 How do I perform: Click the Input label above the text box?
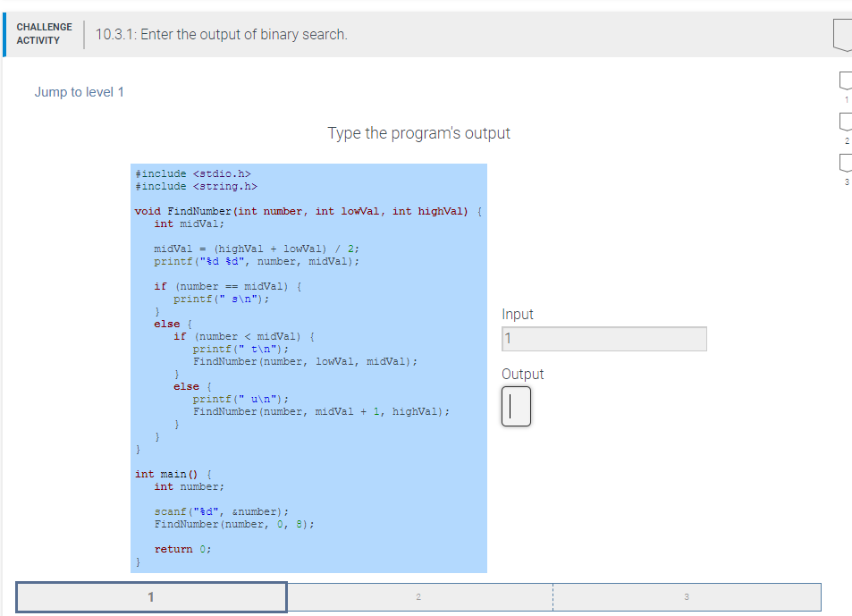click(x=516, y=314)
